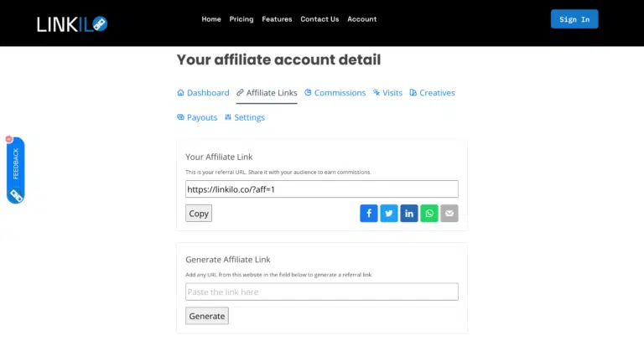644x341 pixels.
Task: Open Pricing in the top menu
Action: click(x=241, y=19)
